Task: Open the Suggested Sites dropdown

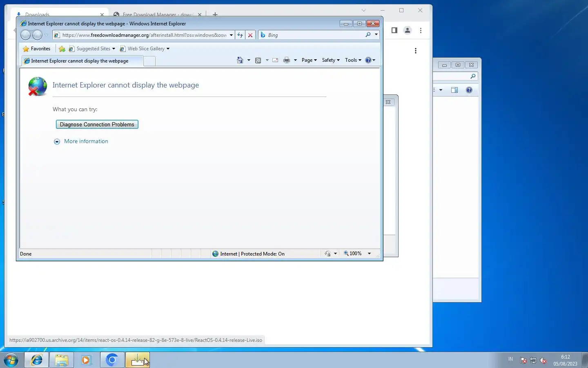Action: [92, 49]
